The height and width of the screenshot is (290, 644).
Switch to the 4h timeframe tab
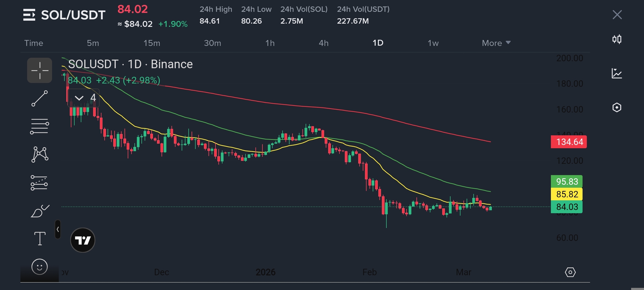pyautogui.click(x=323, y=43)
